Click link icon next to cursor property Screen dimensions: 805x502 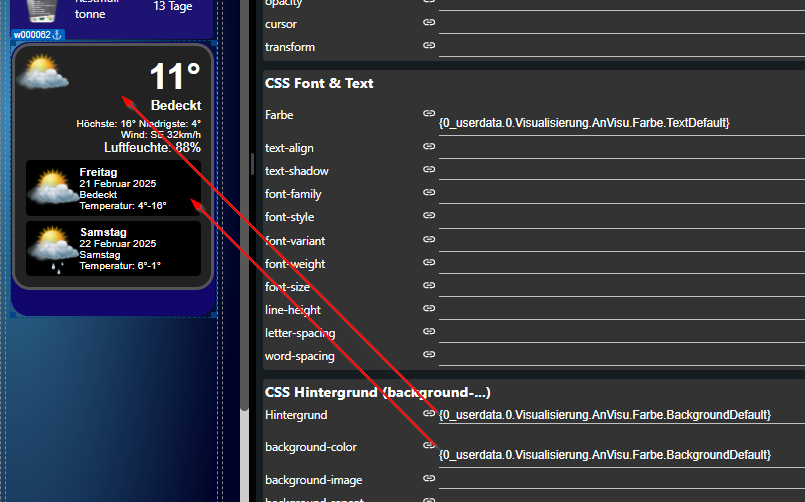pos(429,22)
